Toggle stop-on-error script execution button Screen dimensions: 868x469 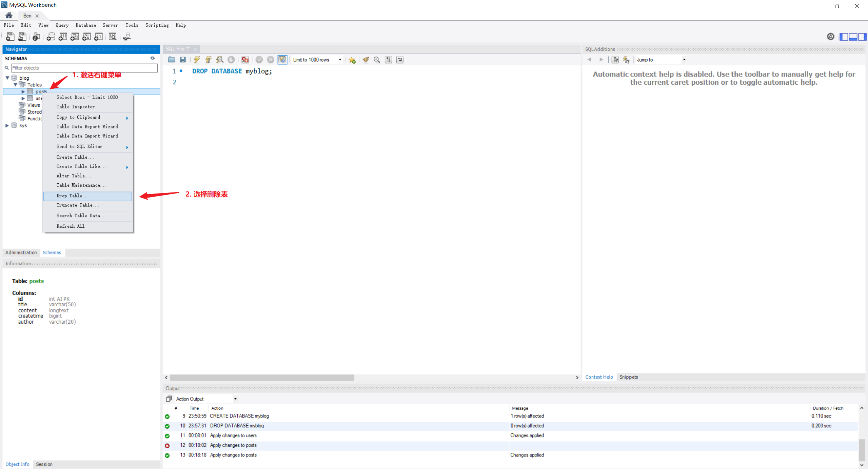coord(245,60)
